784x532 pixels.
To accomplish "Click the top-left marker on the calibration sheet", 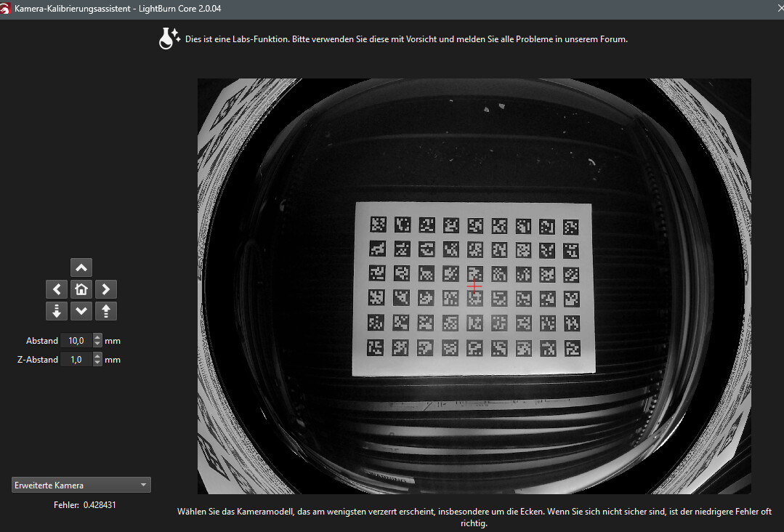I will [x=377, y=225].
